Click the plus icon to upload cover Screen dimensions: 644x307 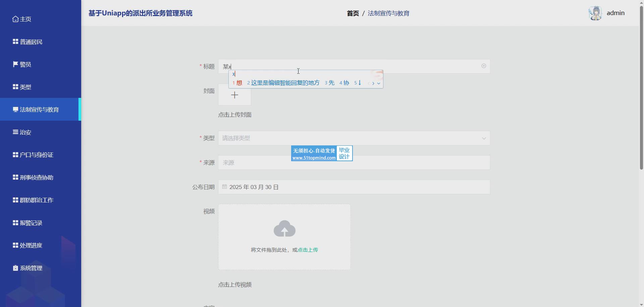tap(234, 95)
